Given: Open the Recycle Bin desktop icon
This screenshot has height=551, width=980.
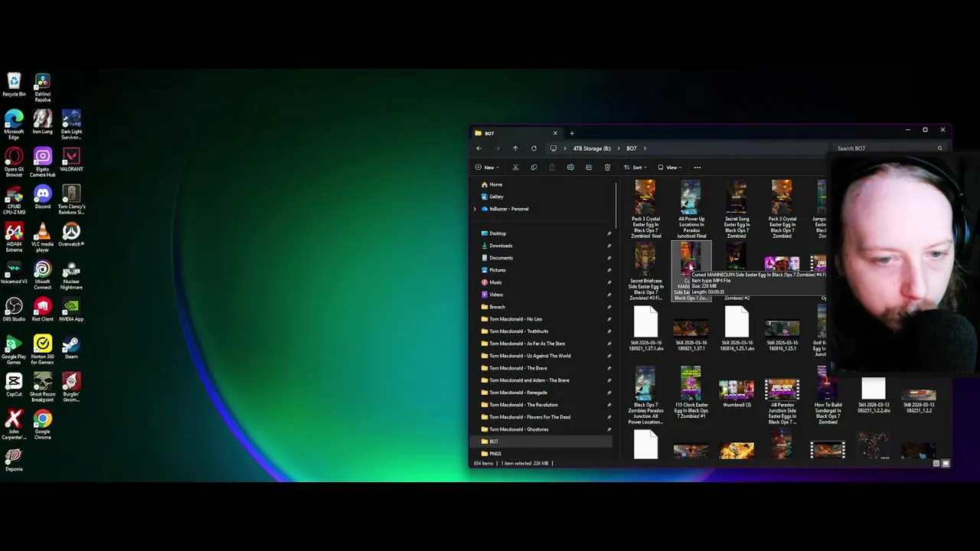Looking at the screenshot, I should click(x=14, y=85).
